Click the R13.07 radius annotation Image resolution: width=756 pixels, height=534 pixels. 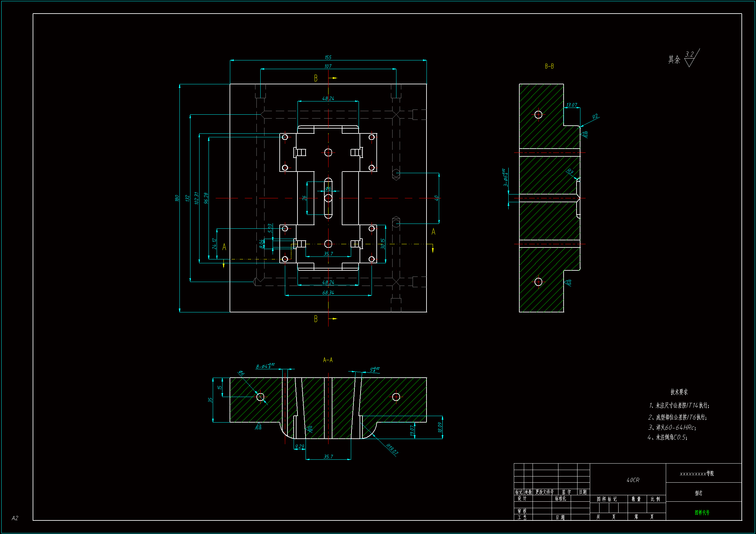pos(392,449)
